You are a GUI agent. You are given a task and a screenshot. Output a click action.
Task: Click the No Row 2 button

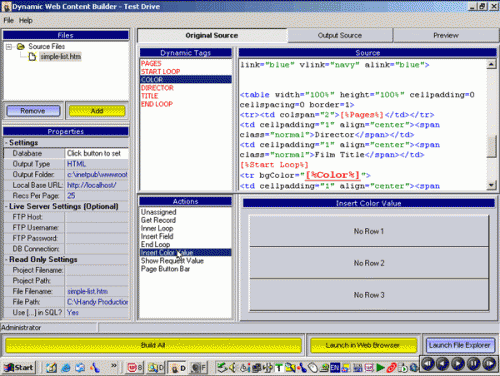pyautogui.click(x=369, y=263)
